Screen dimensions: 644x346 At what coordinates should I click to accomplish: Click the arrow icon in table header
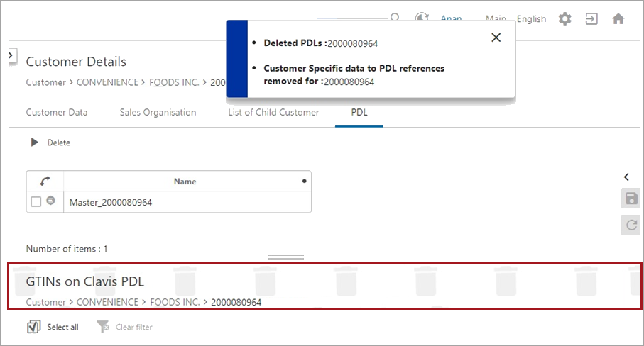click(44, 182)
